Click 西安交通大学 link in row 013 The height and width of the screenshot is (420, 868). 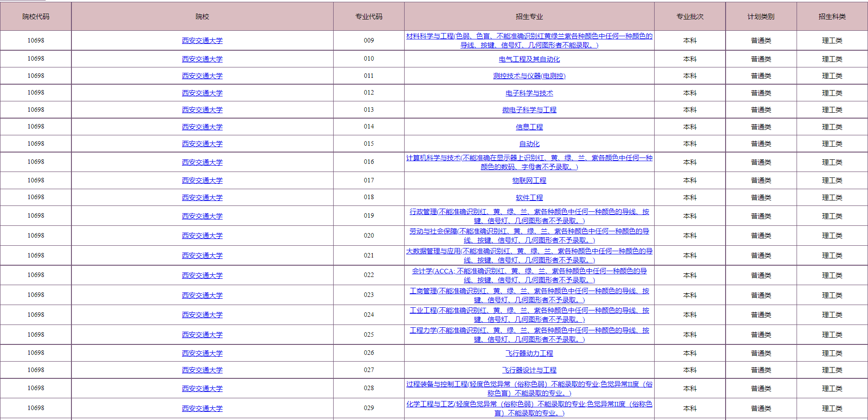coord(202,110)
